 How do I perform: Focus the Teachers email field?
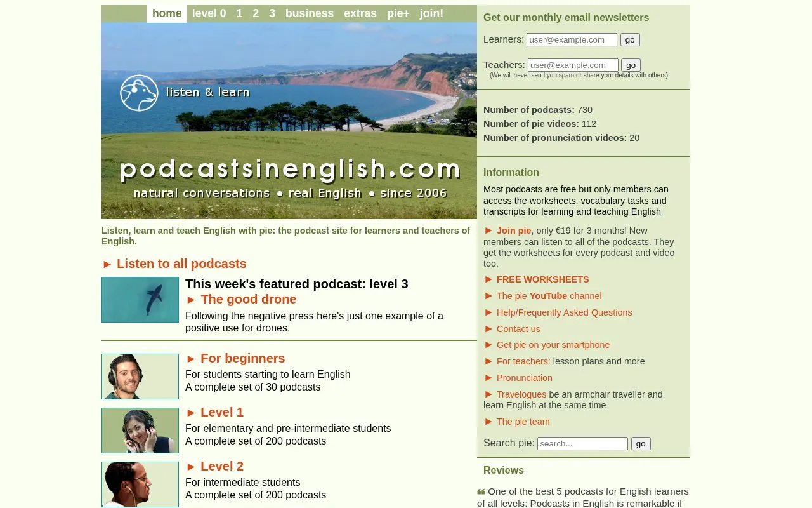coord(573,65)
